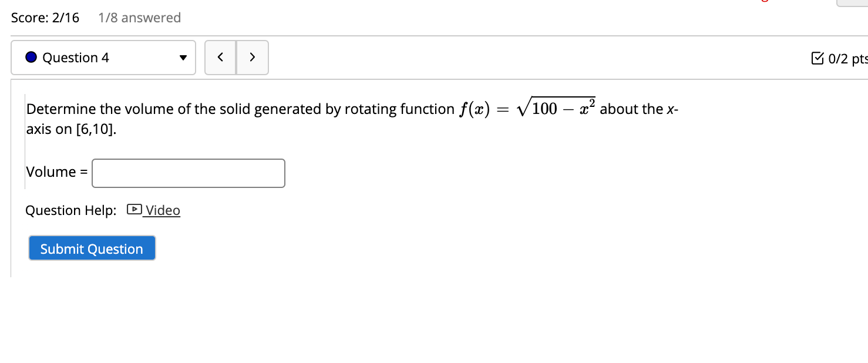Click the right chevron for next question

[x=253, y=57]
